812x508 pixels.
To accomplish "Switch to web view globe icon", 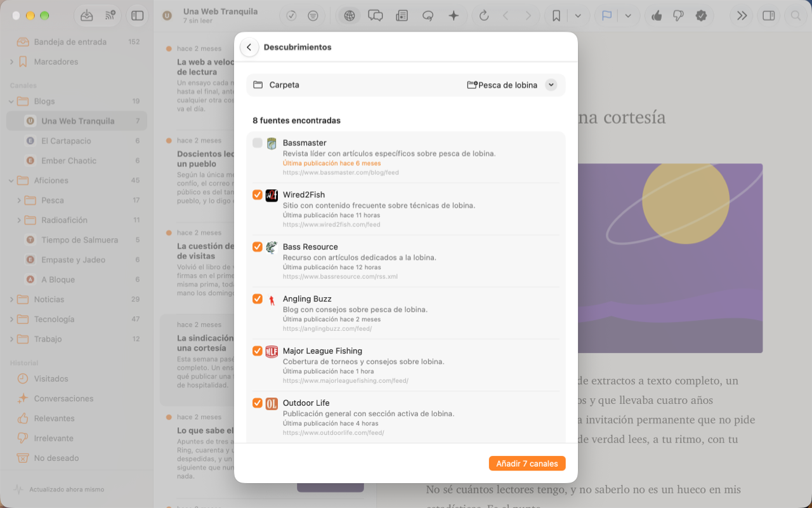I will coord(348,16).
